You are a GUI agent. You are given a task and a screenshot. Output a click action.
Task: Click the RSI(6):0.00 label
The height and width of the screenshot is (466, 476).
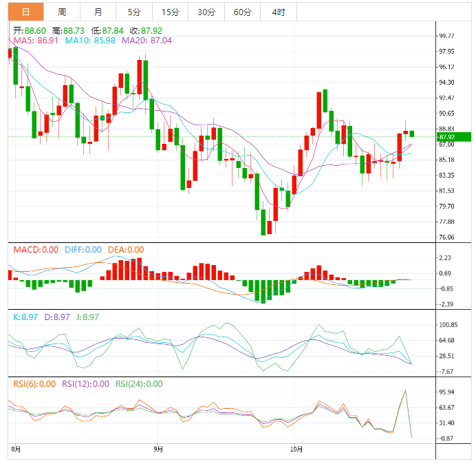[x=34, y=384]
